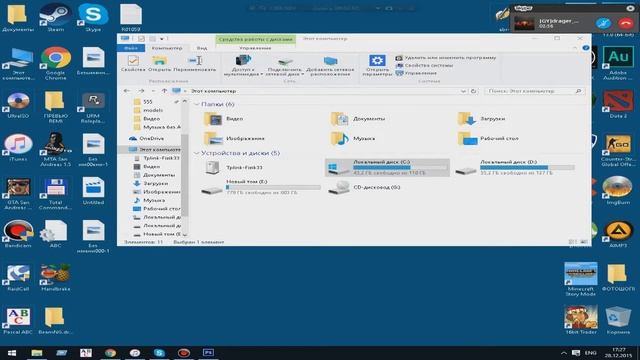Select the Новый том (E:) drive

[261, 187]
